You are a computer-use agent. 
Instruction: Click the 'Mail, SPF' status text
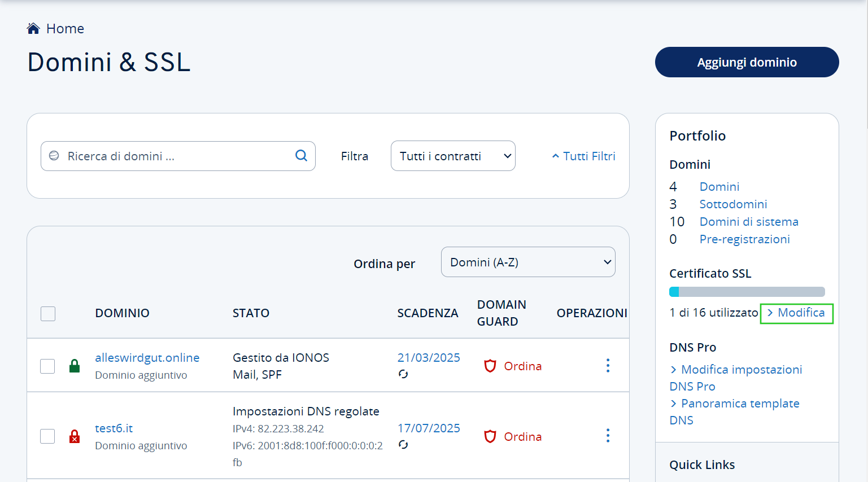(257, 375)
